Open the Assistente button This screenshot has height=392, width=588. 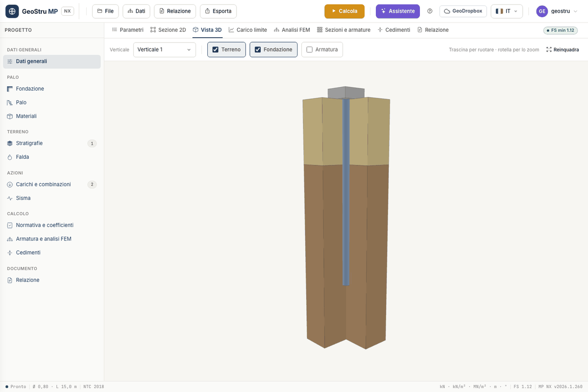(398, 11)
